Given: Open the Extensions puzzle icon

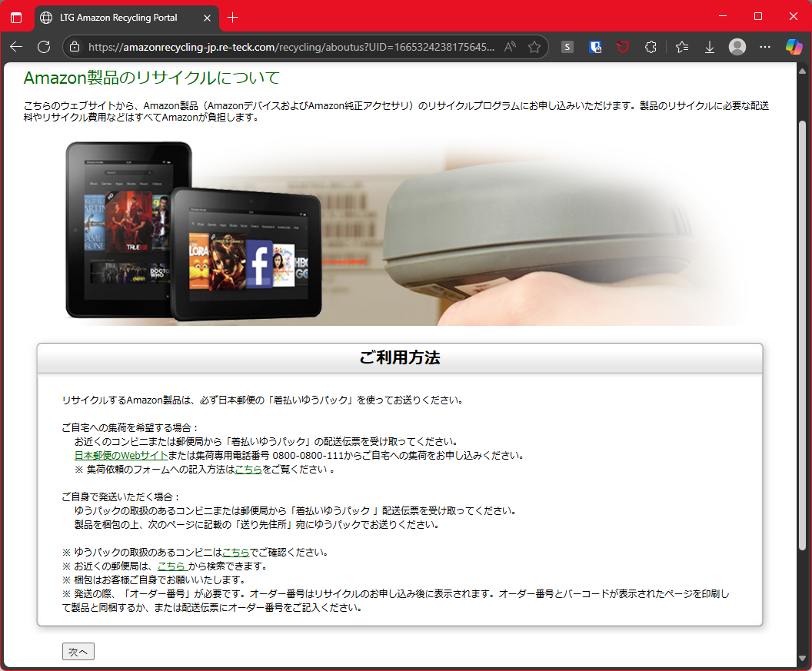Looking at the screenshot, I should tap(651, 47).
